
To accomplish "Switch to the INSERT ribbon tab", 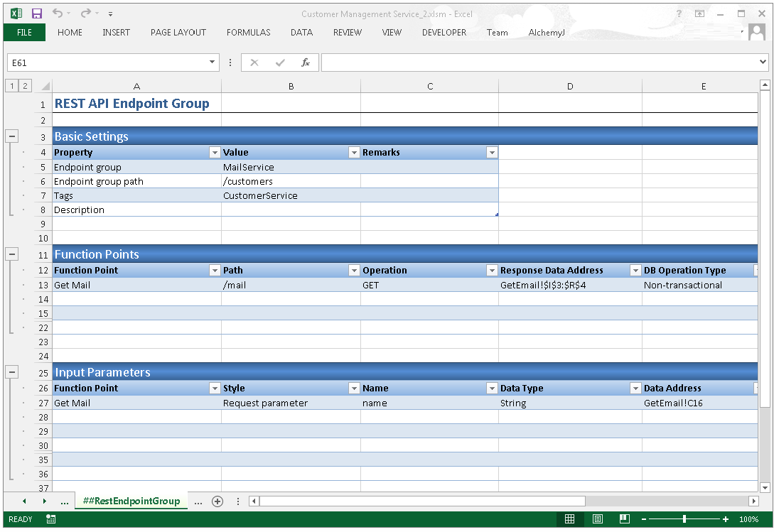I will click(116, 33).
